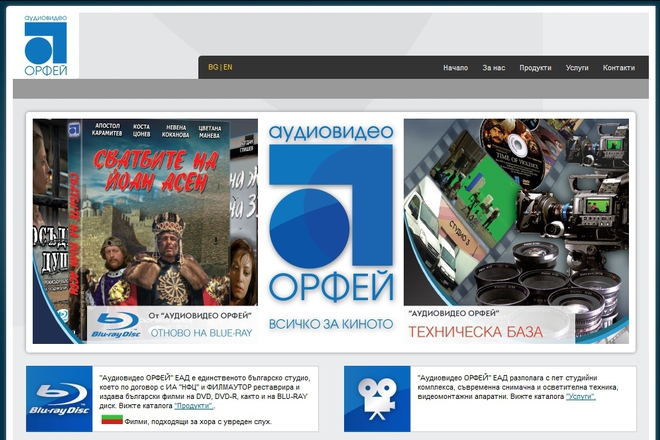Follow the "Продукти" link in text
The image size is (660, 440).
pyautogui.click(x=194, y=406)
